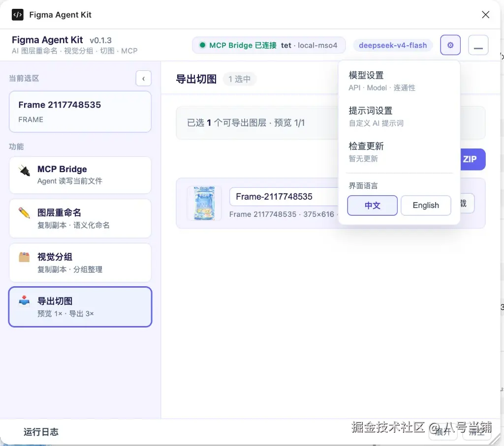This screenshot has height=446, width=504.
Task: Click the MCP Bridge plug icon
Action: tap(25, 171)
